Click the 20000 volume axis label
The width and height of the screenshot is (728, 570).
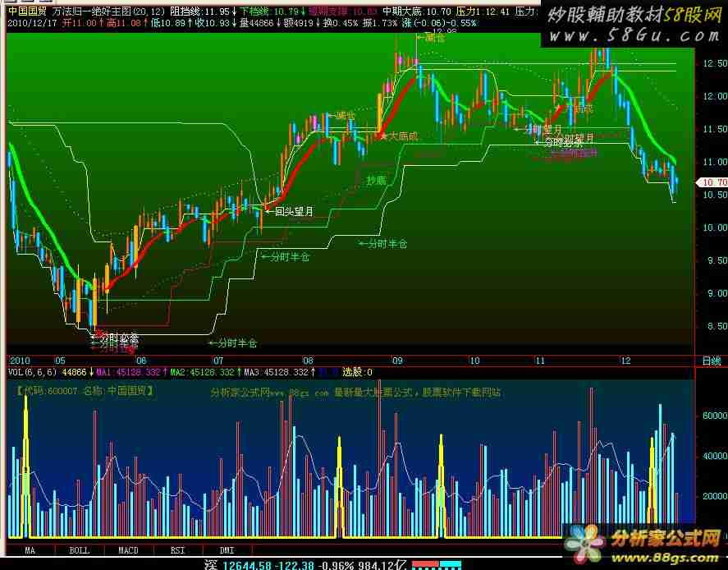pyautogui.click(x=715, y=496)
